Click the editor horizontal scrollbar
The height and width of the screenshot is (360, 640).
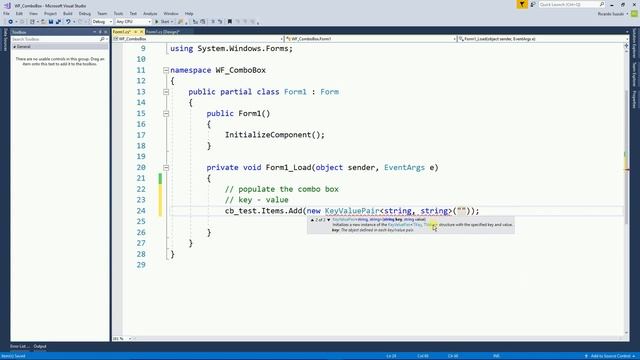point(380,338)
